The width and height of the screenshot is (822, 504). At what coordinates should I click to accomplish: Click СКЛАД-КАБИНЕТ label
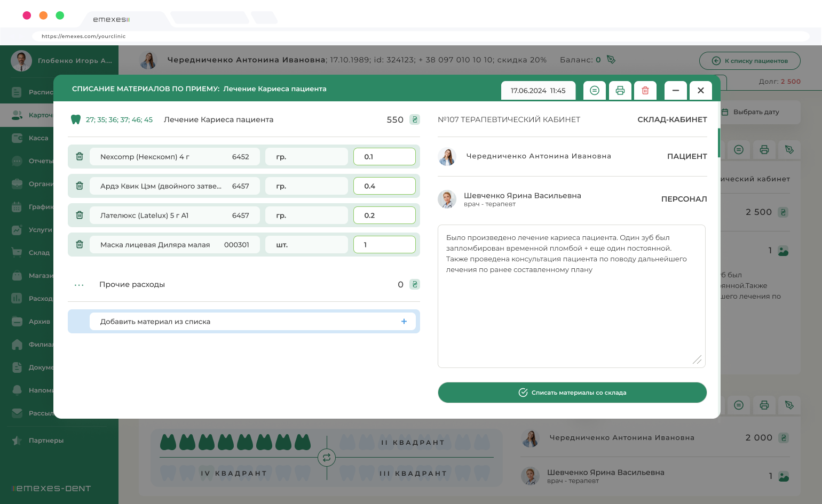click(x=672, y=119)
